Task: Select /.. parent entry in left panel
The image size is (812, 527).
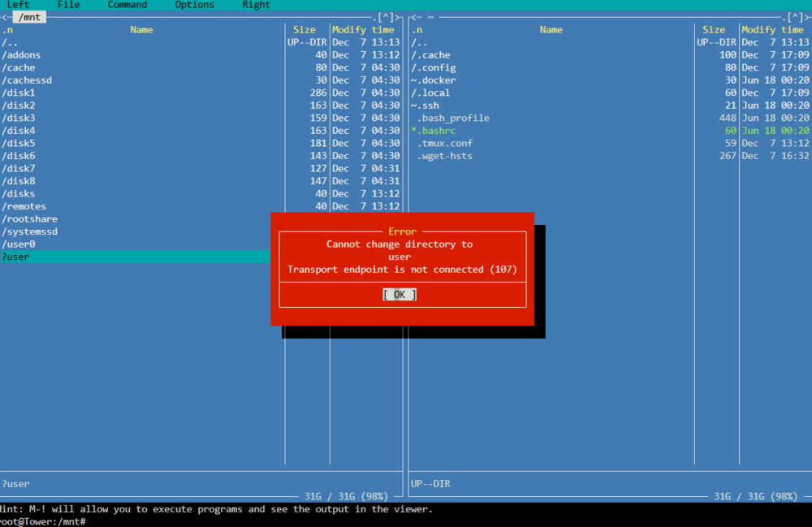Action: 201,42
